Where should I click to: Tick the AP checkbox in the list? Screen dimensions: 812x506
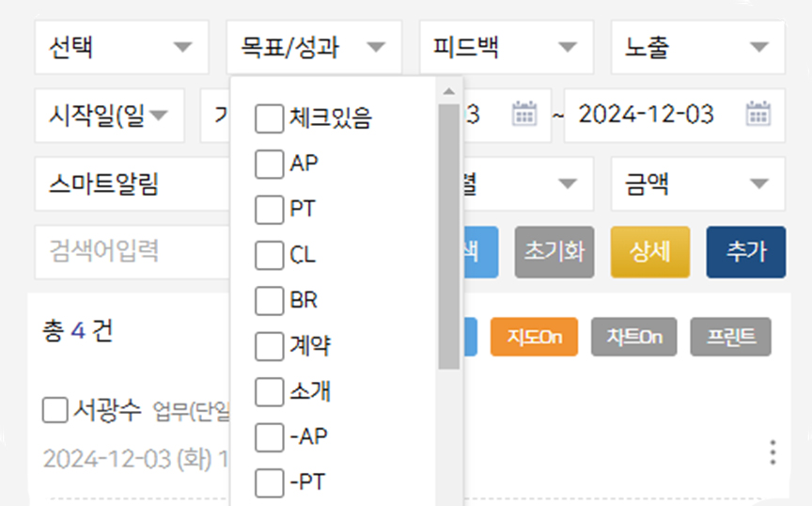click(x=269, y=165)
